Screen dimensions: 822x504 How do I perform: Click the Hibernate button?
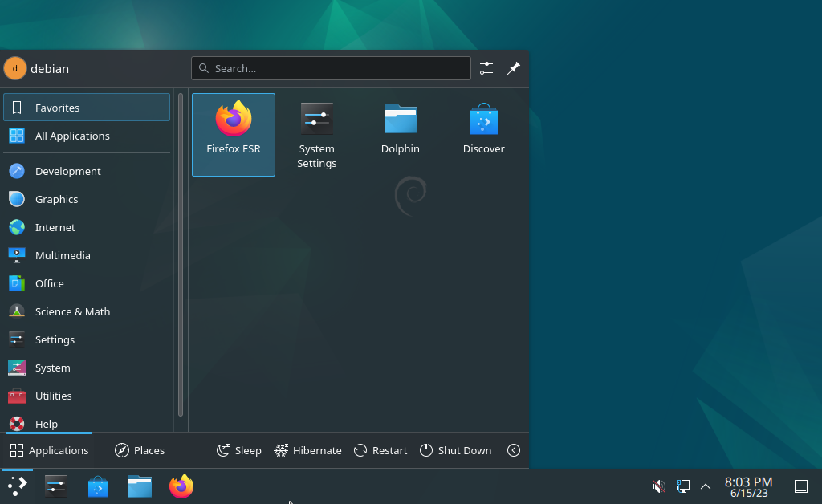pyautogui.click(x=307, y=450)
